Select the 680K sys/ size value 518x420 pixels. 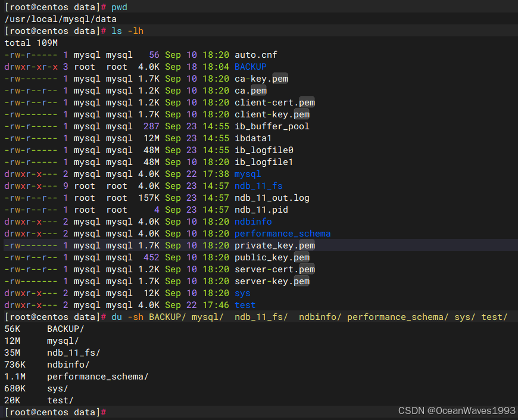pyautogui.click(x=15, y=388)
